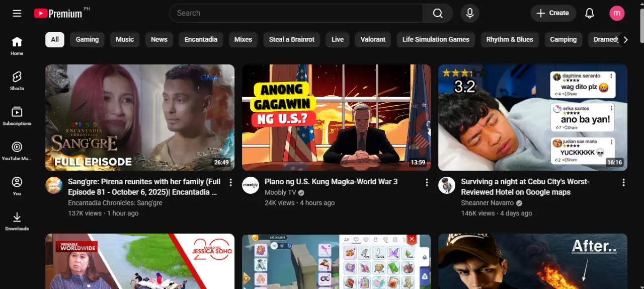Select the Gaming filter chip
644x289 pixels.
pos(87,39)
